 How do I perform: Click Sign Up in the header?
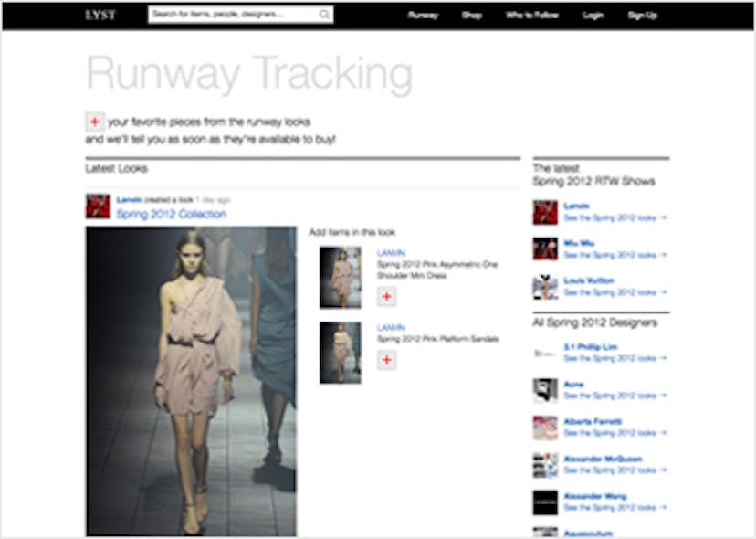pyautogui.click(x=642, y=16)
